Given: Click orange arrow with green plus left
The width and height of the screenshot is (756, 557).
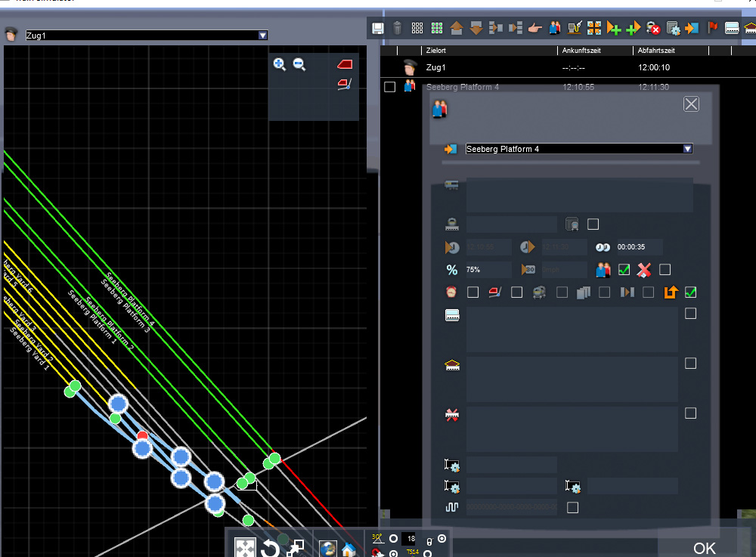Looking at the screenshot, I should click(x=614, y=29).
